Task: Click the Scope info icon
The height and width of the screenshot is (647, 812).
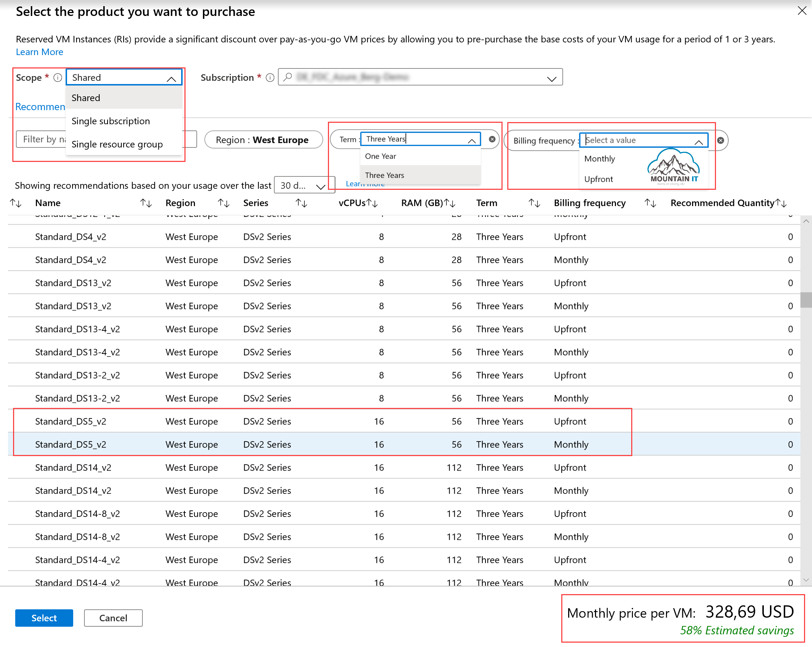Action: [58, 78]
